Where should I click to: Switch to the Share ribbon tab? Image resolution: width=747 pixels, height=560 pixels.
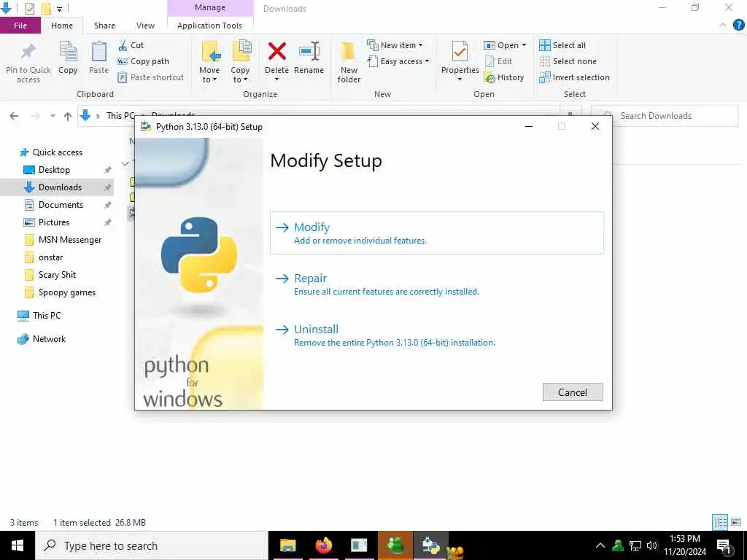[x=104, y=26]
